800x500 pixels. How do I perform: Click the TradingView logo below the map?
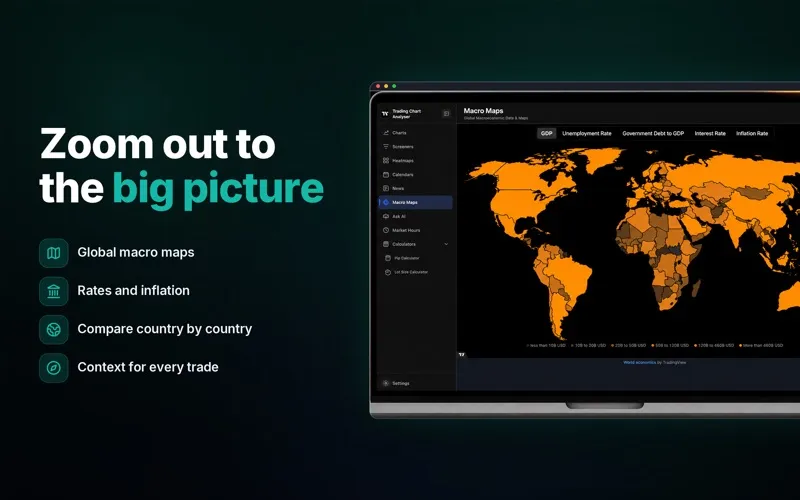coord(462,355)
